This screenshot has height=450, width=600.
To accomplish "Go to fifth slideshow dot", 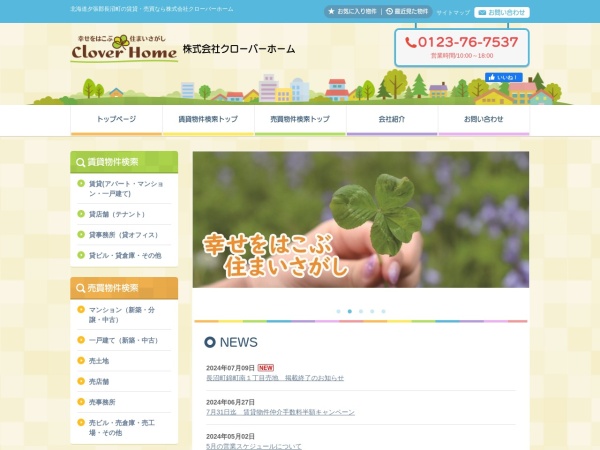I will pos(383,311).
